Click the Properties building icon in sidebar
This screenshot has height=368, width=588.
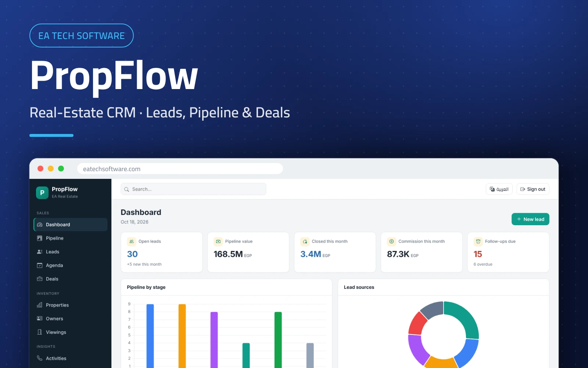tap(40, 305)
